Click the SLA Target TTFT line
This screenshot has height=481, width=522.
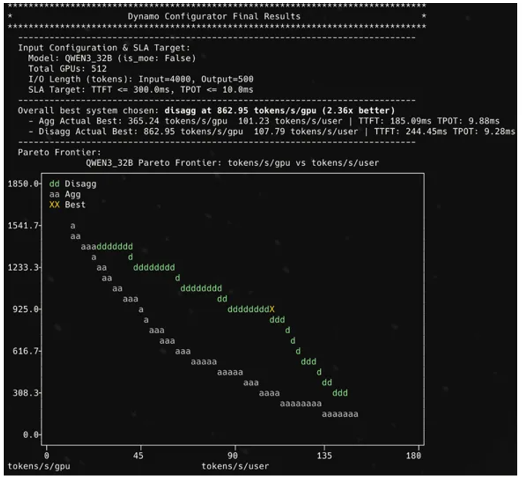[141, 90]
